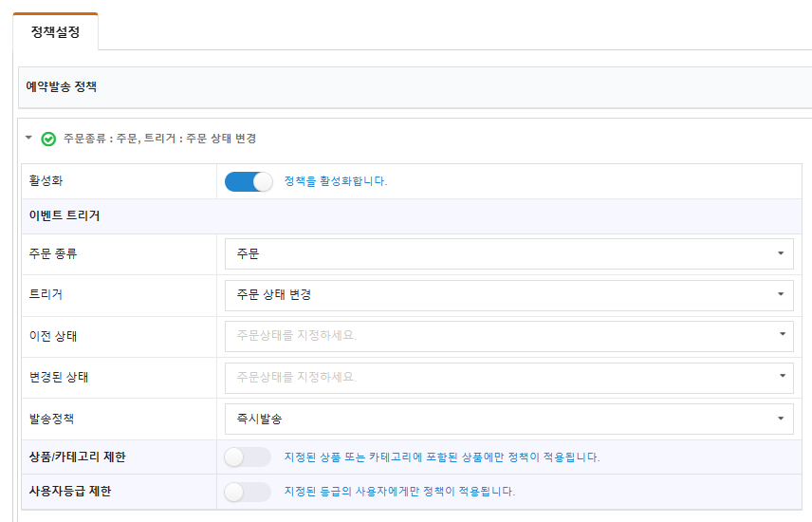Click the green check status icon
This screenshot has height=522, width=812.
(48, 139)
